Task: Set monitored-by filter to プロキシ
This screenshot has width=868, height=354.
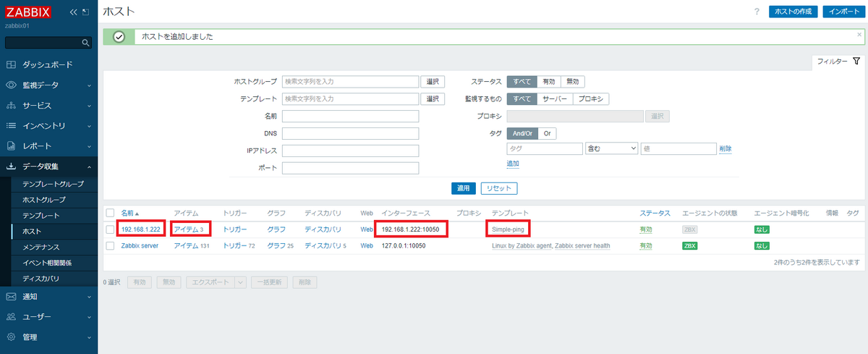Action: pyautogui.click(x=592, y=99)
